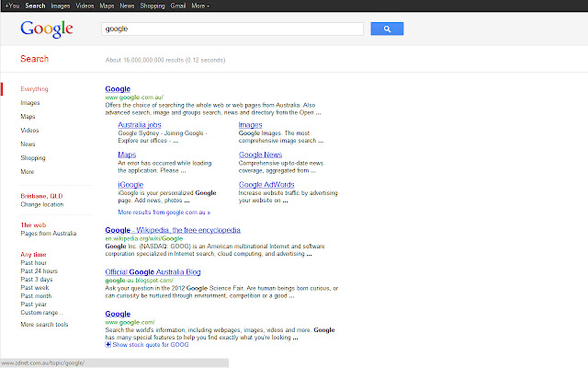Filter by Past 3 days
The image size is (588, 368).
[x=37, y=280]
